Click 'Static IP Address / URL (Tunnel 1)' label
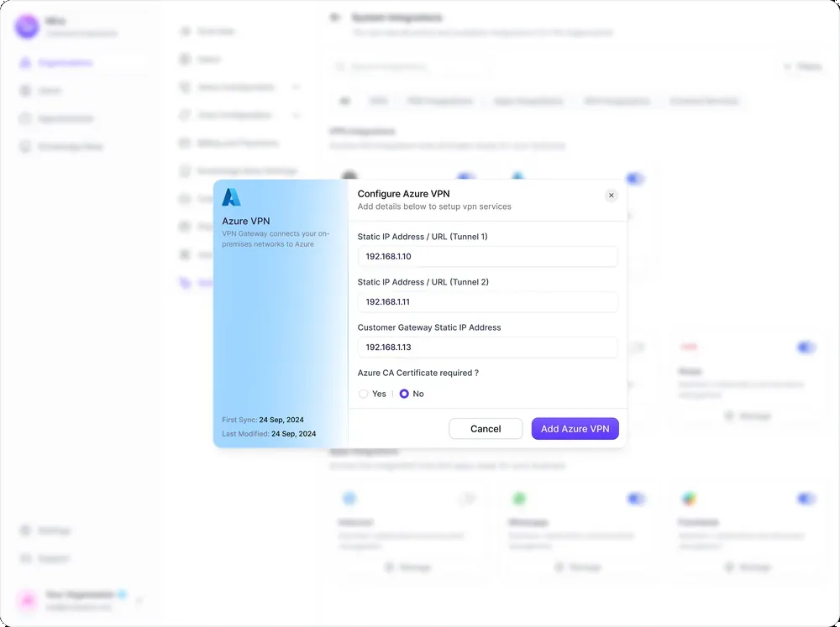 [x=423, y=237]
